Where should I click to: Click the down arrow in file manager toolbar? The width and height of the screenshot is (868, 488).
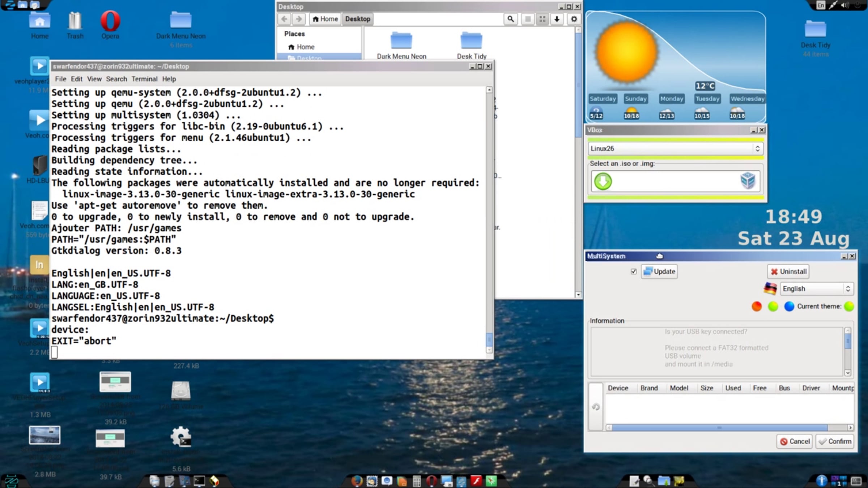tap(557, 19)
